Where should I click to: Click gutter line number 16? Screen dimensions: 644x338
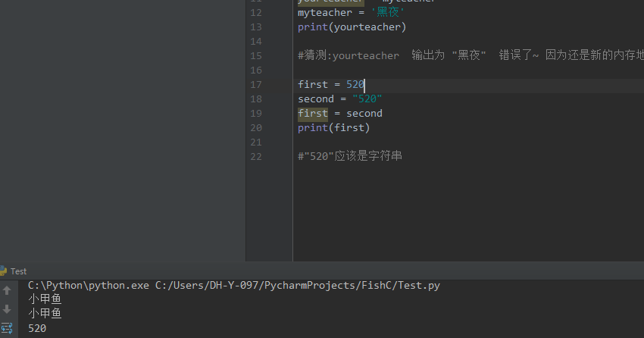tap(256, 70)
